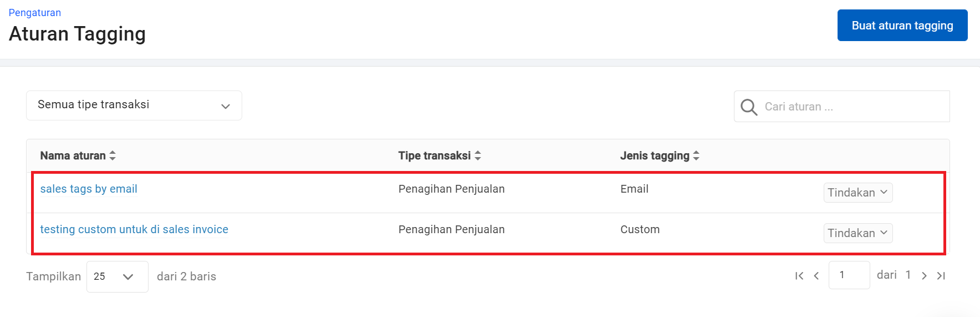Go back to Pengaturan breadcrumb
This screenshot has height=317, width=980.
35,13
